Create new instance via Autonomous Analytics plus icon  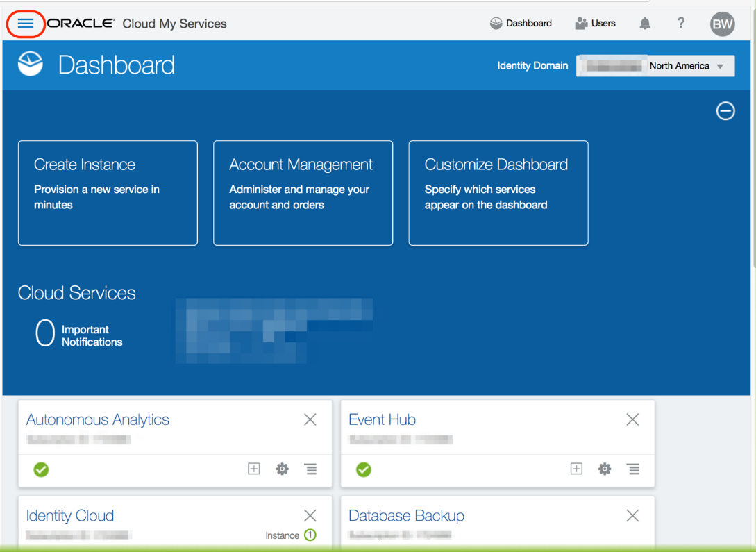pyautogui.click(x=253, y=469)
